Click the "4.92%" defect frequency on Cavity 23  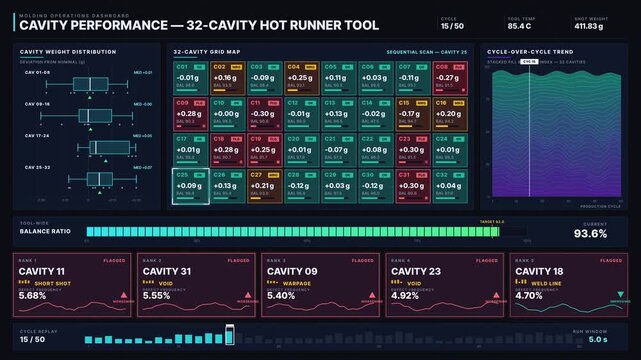point(405,296)
